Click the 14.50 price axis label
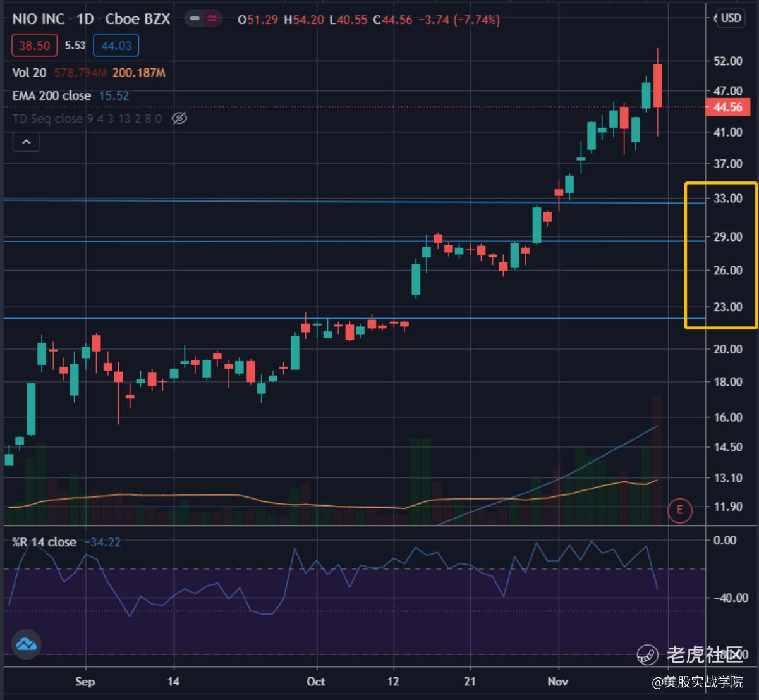759x700 pixels. [727, 447]
